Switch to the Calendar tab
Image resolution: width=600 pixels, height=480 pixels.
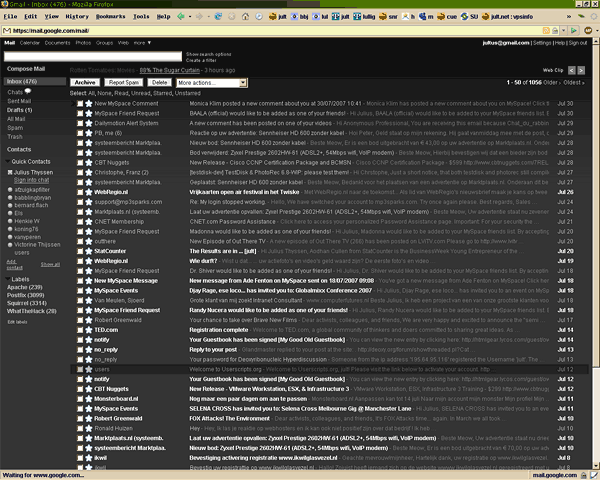click(x=29, y=43)
